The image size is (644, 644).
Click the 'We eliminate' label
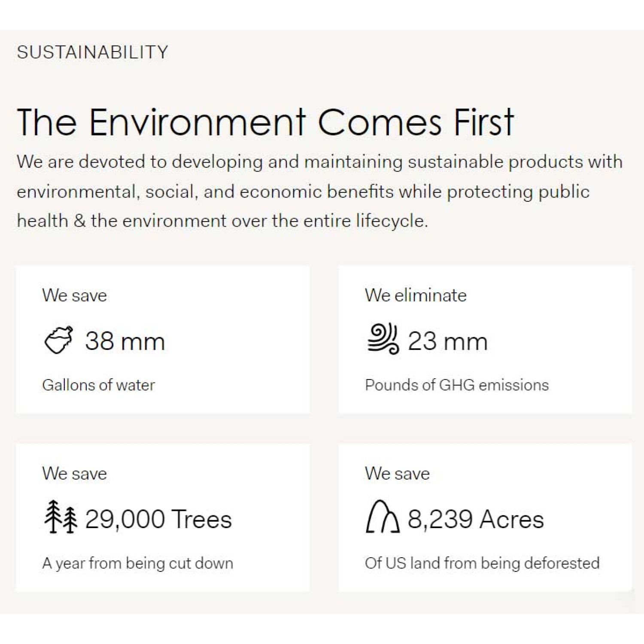coord(416,295)
